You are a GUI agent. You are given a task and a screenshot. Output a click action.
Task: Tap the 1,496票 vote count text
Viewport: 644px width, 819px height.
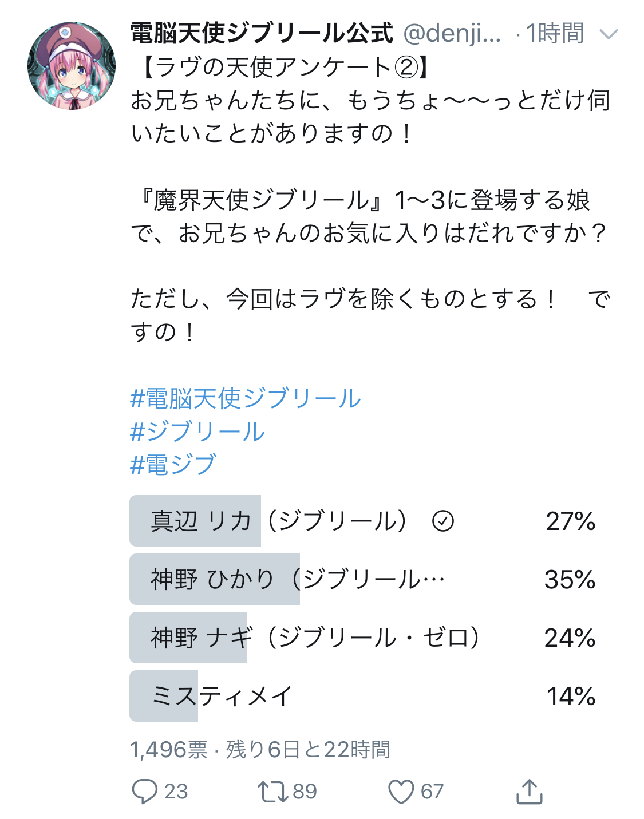[x=169, y=749]
